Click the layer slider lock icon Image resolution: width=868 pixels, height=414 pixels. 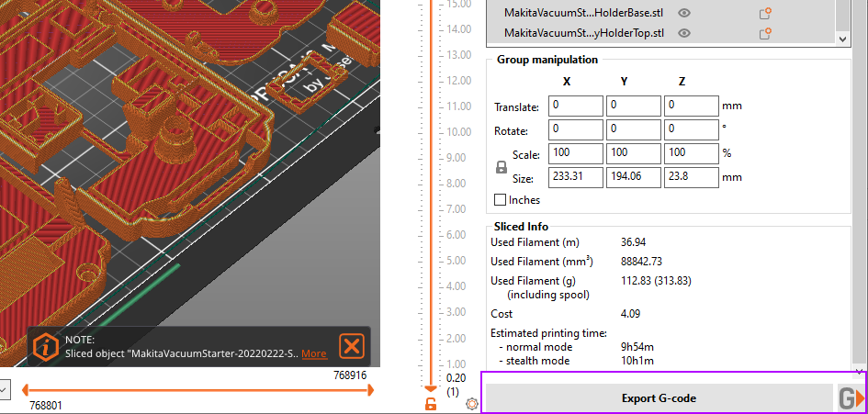(430, 404)
